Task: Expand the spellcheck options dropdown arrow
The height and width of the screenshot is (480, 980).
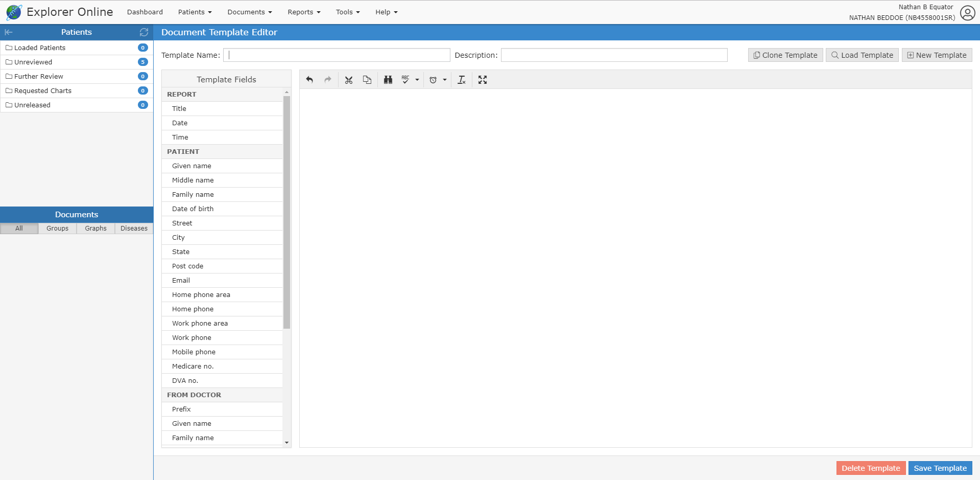Action: (417, 80)
